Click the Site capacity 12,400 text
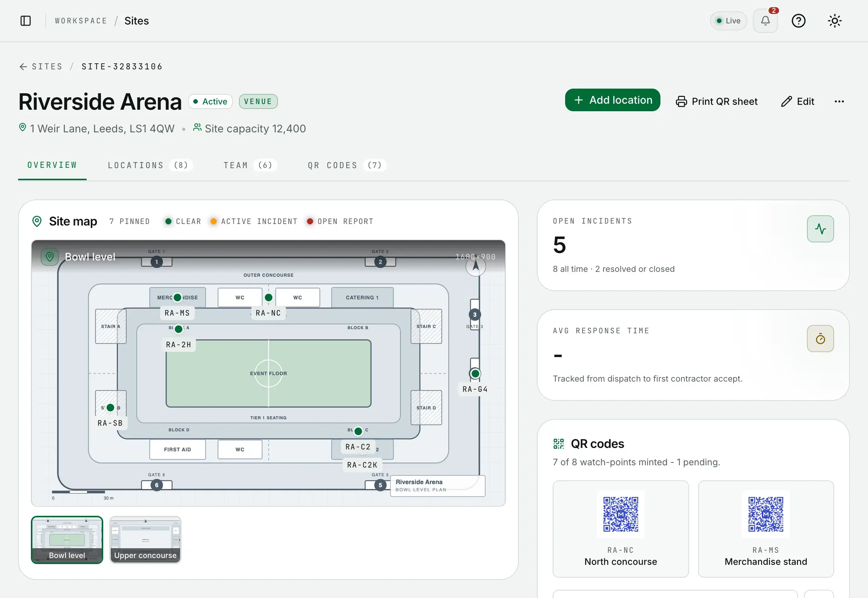The image size is (868, 598). pyautogui.click(x=255, y=129)
